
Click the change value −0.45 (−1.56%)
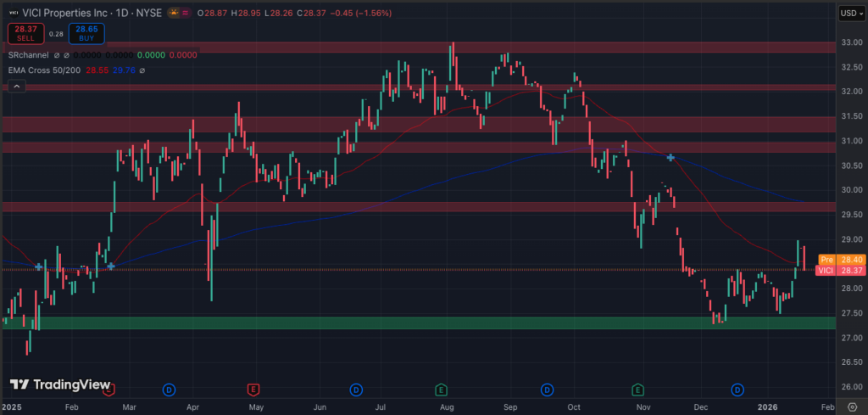360,13
